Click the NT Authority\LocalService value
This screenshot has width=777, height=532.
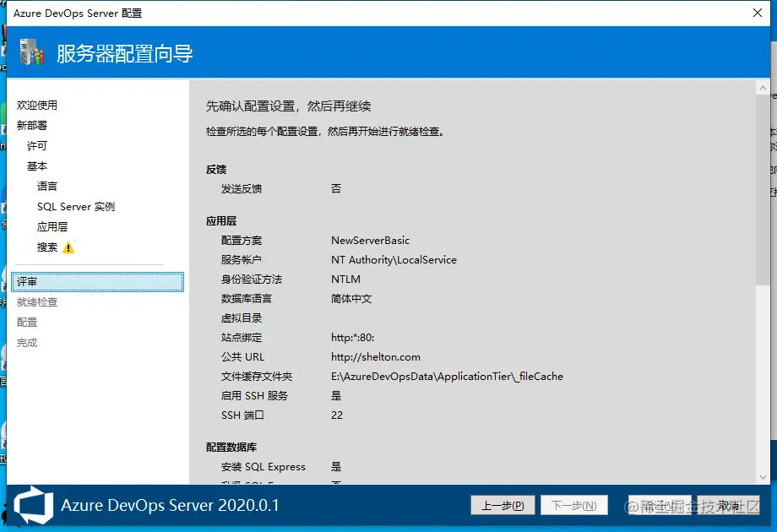coord(394,259)
